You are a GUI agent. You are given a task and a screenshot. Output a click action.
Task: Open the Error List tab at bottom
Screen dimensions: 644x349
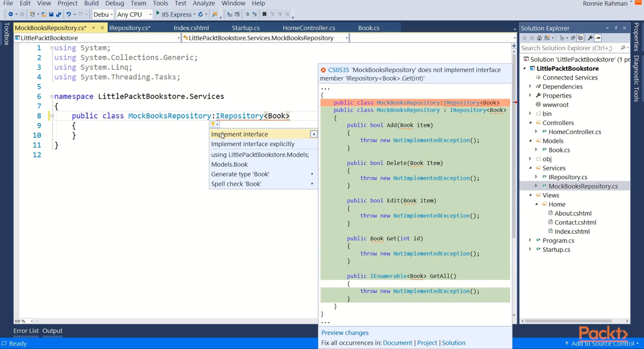[x=26, y=331]
